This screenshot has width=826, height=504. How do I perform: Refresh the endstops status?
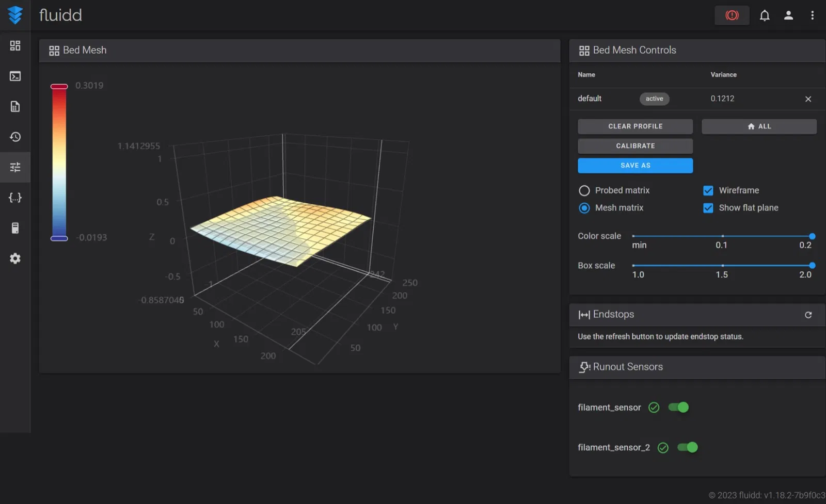[x=808, y=315]
